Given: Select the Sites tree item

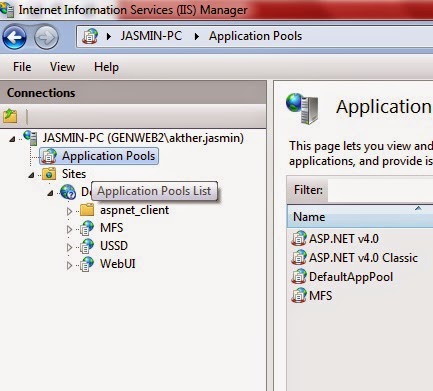Looking at the screenshot, I should (x=74, y=174).
